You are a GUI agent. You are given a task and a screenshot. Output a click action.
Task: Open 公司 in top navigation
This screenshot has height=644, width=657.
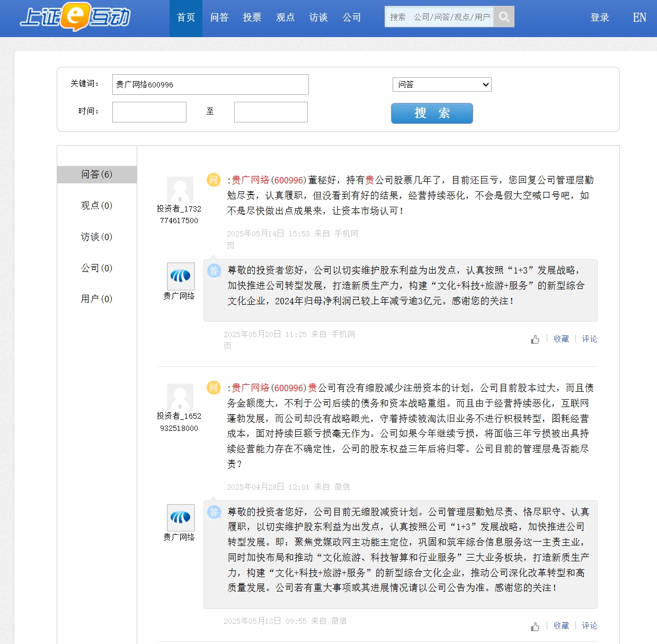pos(352,18)
